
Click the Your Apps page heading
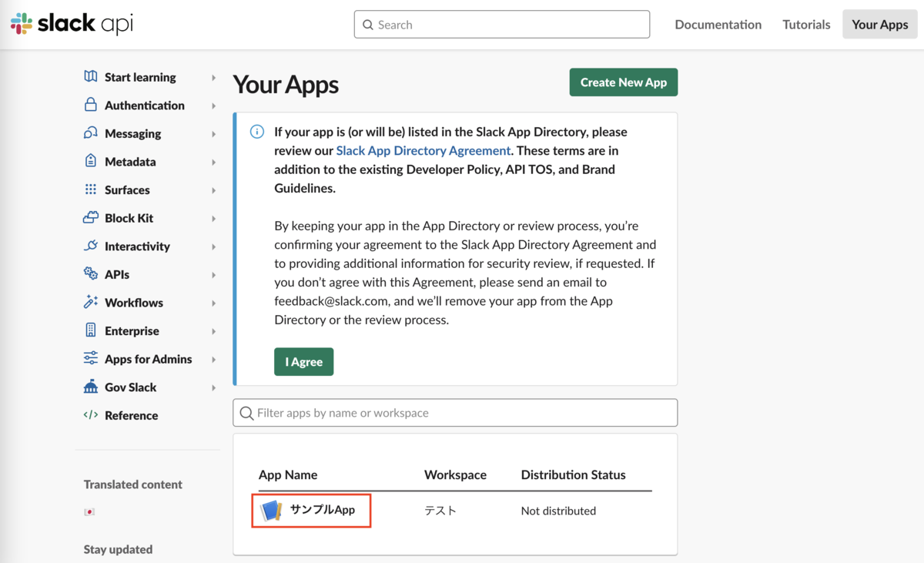click(286, 85)
